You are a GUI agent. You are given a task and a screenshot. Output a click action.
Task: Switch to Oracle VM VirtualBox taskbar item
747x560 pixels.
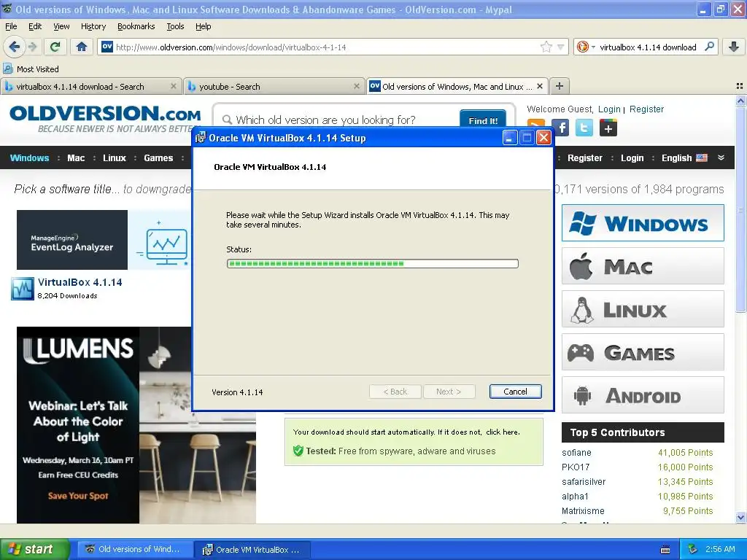tap(252, 550)
